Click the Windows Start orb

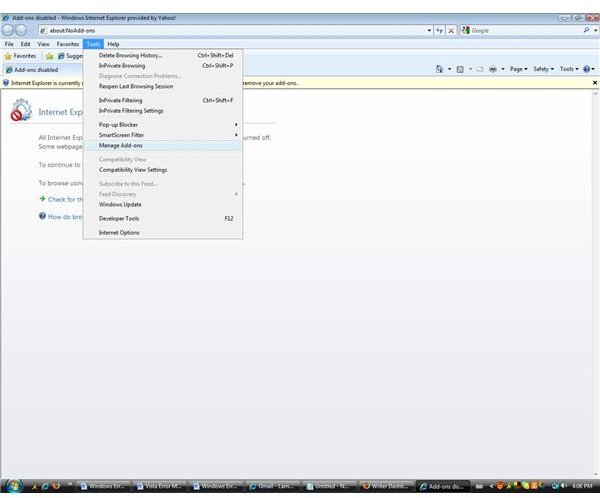pyautogui.click(x=13, y=486)
